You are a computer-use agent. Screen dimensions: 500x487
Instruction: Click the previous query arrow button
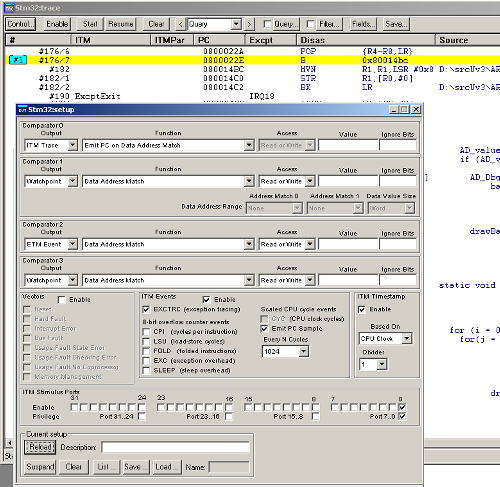(180, 24)
